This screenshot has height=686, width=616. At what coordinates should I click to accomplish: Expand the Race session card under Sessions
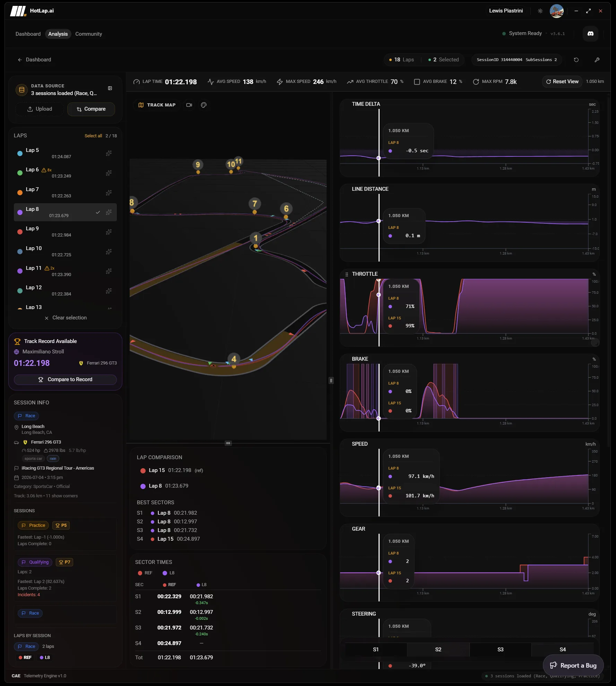pos(65,614)
